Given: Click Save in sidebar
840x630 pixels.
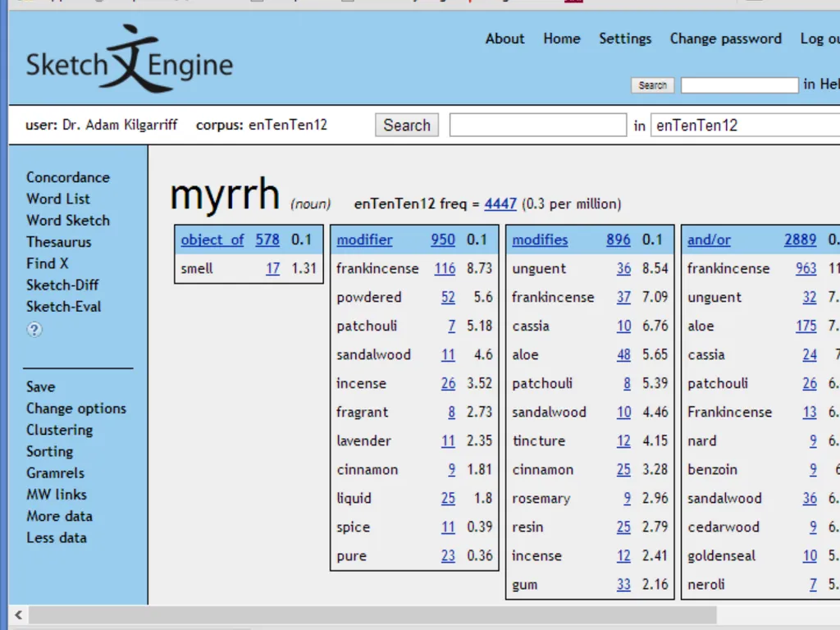Looking at the screenshot, I should (41, 387).
